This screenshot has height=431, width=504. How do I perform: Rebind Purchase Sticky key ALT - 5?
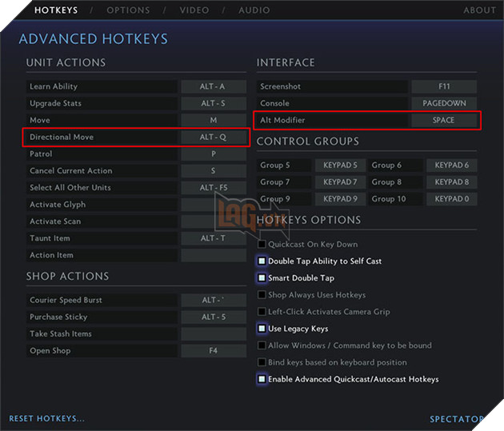[214, 317]
